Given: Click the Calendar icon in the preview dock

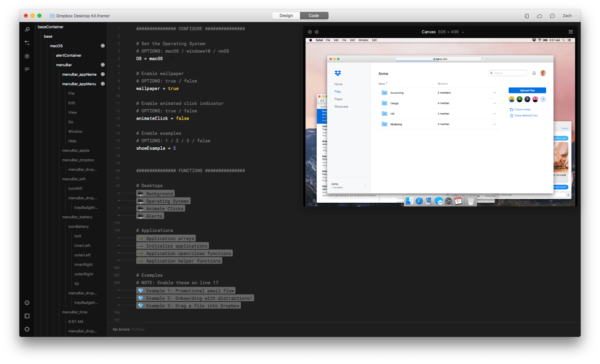Looking at the screenshot, I should [x=458, y=201].
